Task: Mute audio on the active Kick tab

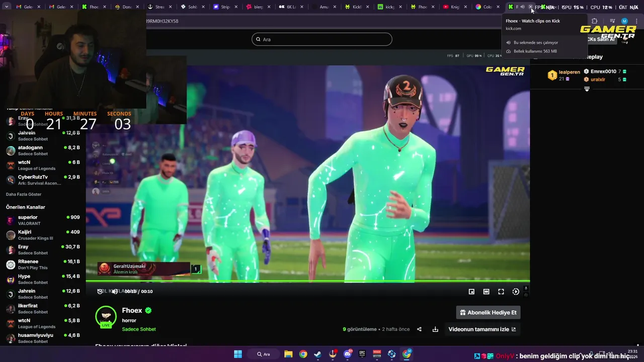Action: click(x=522, y=7)
